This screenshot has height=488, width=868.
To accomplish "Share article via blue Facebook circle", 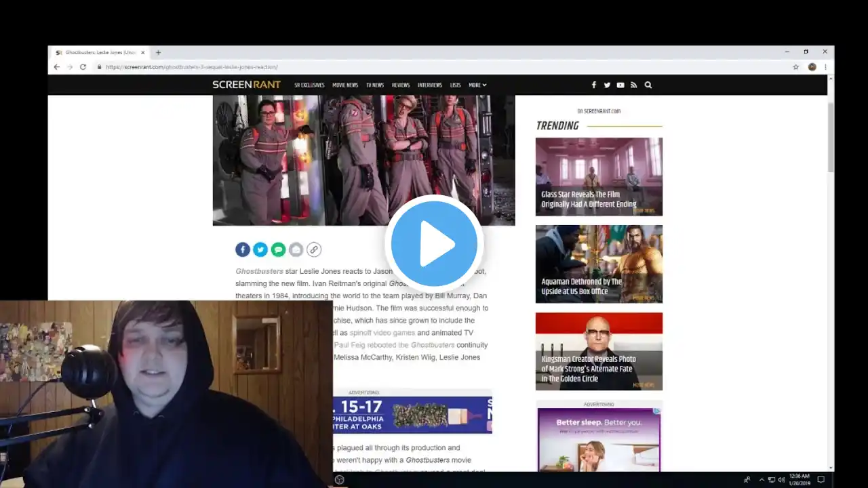I will click(243, 249).
